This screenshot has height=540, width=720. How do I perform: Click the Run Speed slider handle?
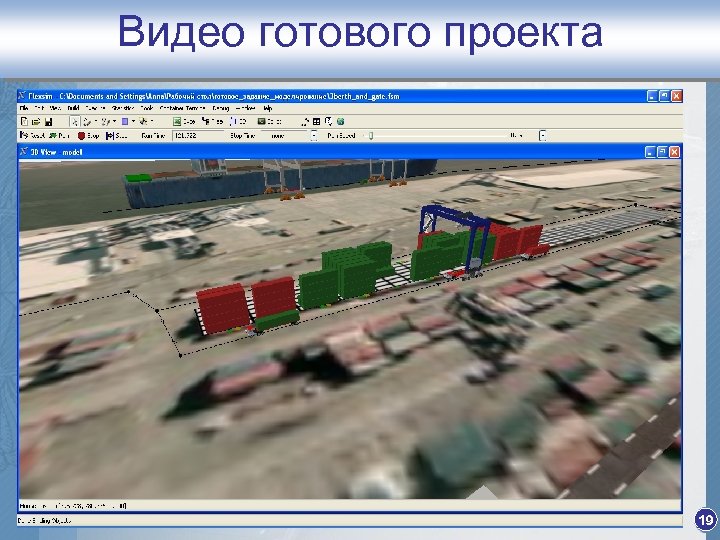click(x=371, y=135)
